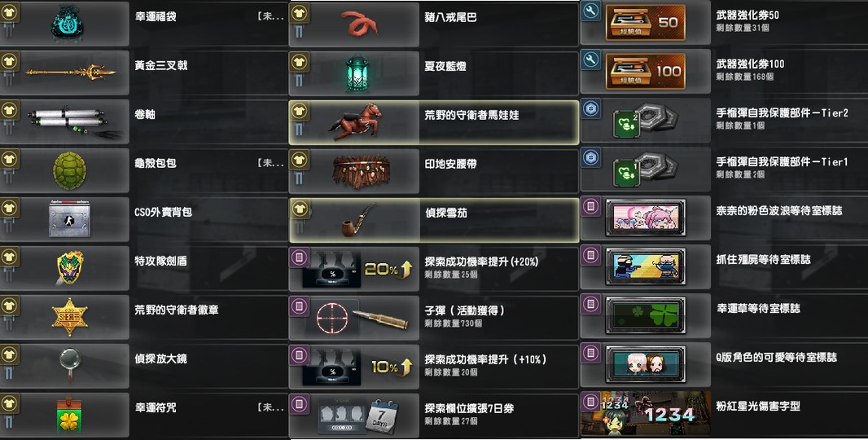Select the weapon enhancement coupon 50 icon
This screenshot has width=868, height=440.
click(646, 23)
